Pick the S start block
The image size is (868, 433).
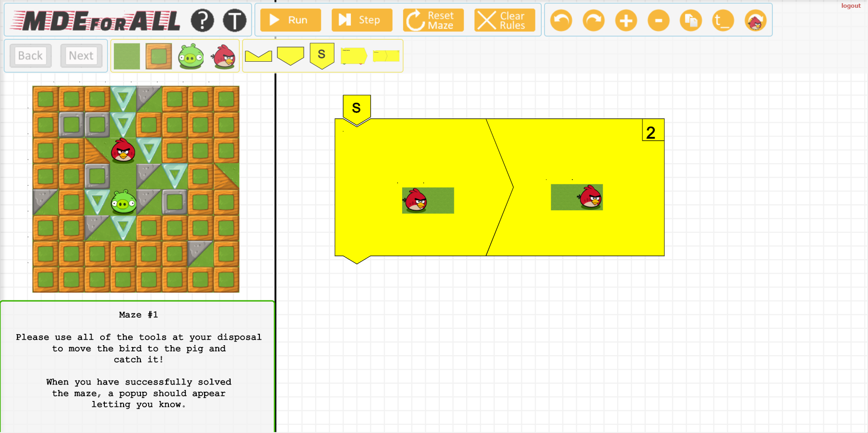point(322,56)
